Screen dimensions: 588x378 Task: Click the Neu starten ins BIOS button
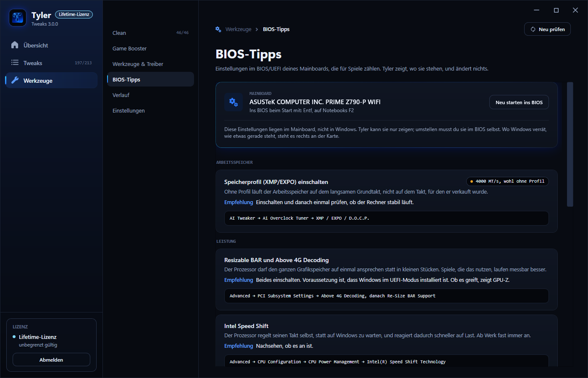519,102
